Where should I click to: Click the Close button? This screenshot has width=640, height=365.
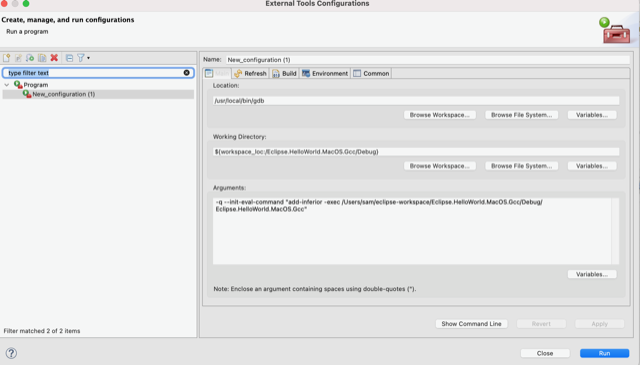pyautogui.click(x=545, y=353)
